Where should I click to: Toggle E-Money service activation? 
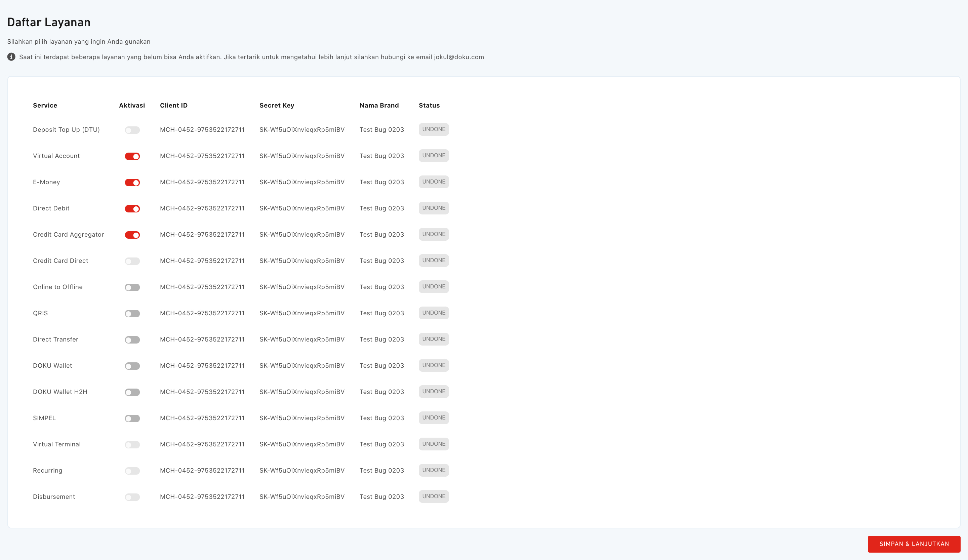click(x=133, y=182)
